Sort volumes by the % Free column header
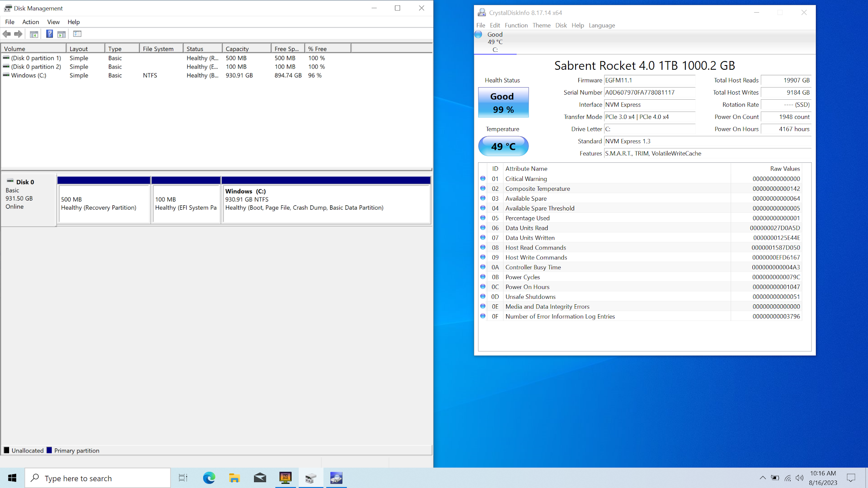The width and height of the screenshot is (868, 488). point(328,48)
